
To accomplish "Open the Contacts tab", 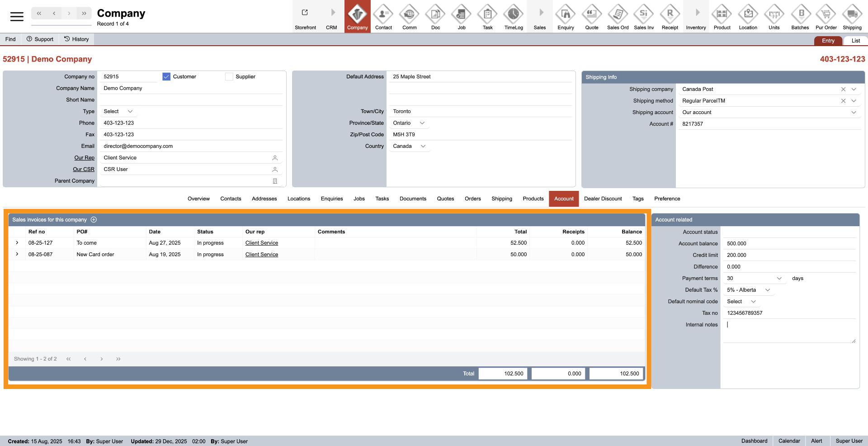I will (231, 199).
